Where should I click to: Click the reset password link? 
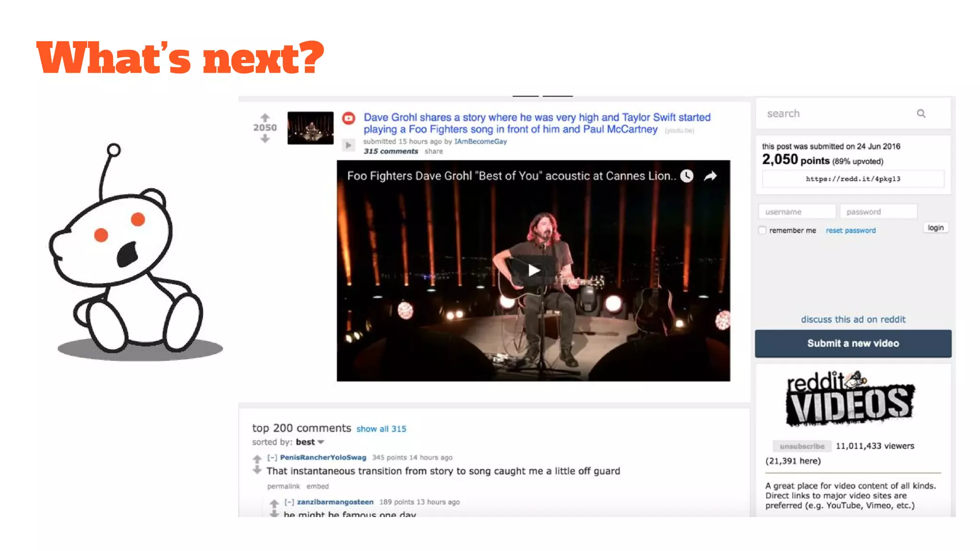[x=851, y=231]
